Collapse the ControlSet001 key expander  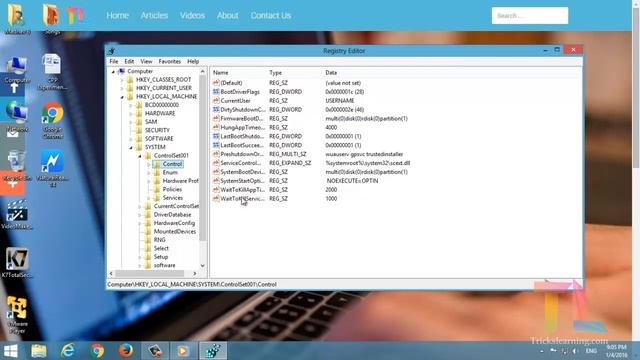pos(140,156)
